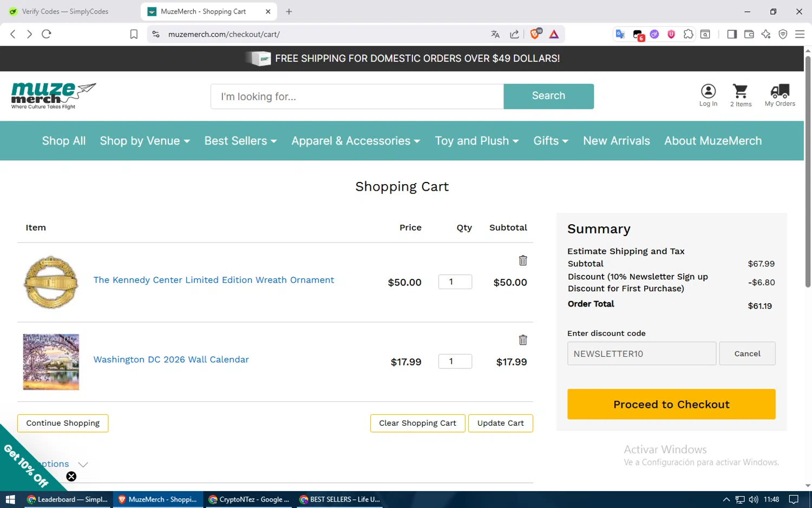Click the Search button
This screenshot has width=812, height=508.
coord(548,96)
